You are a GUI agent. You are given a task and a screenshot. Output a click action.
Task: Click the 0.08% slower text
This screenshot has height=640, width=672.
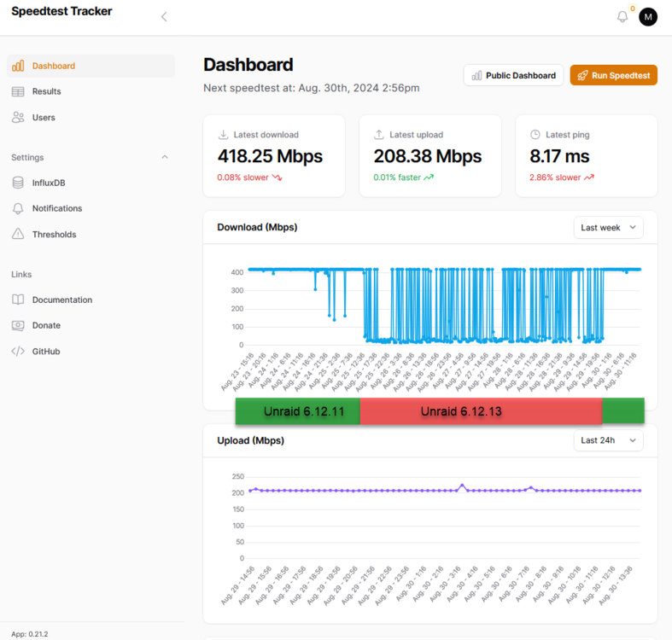click(243, 177)
